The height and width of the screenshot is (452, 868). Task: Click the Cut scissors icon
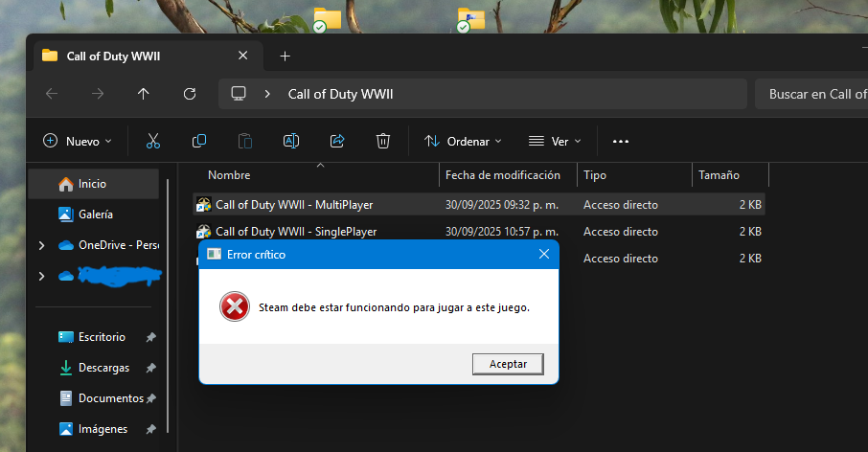(153, 141)
